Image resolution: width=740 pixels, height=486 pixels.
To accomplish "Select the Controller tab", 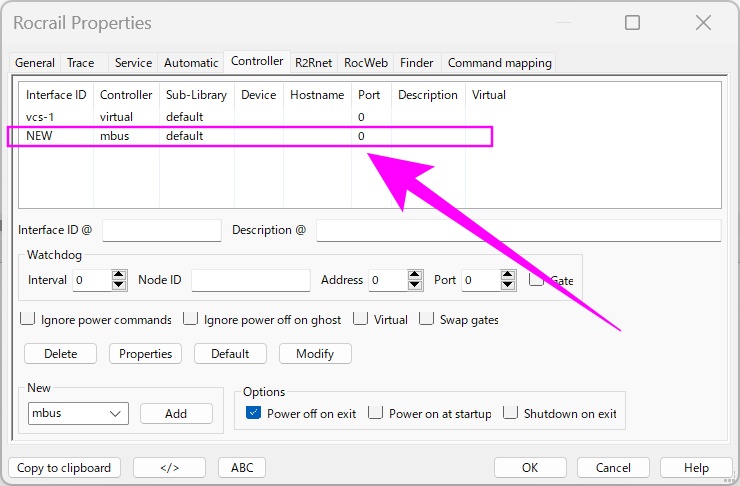I will point(257,61).
